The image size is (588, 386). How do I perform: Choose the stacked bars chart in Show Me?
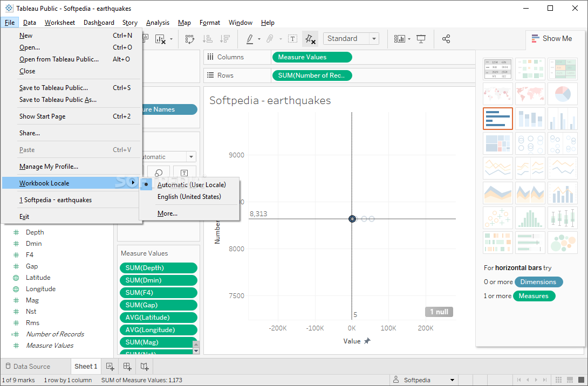530,119
